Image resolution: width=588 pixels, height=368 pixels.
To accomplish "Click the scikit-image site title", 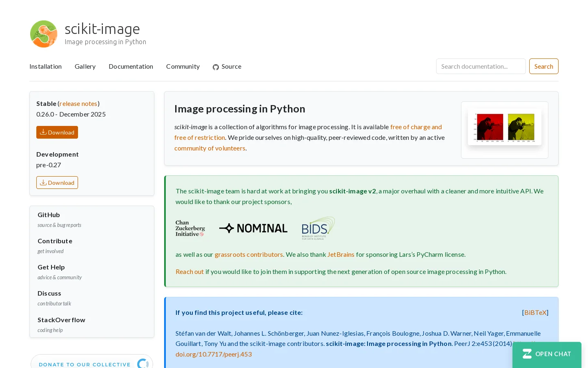I will pyautogui.click(x=102, y=29).
